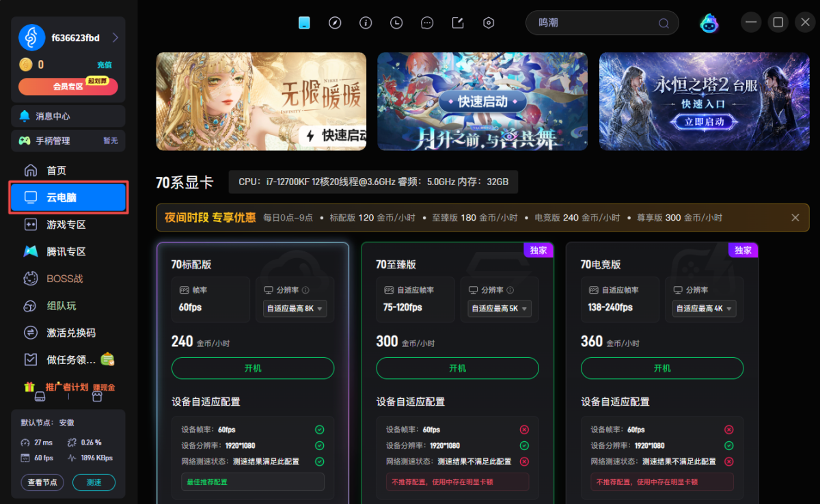Click 查看节点 button

coord(42,482)
